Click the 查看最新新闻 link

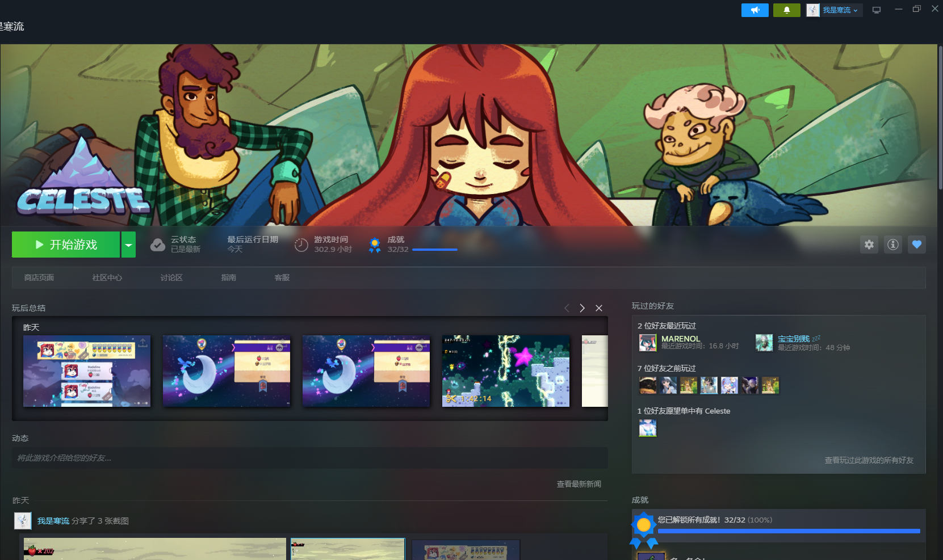(579, 484)
